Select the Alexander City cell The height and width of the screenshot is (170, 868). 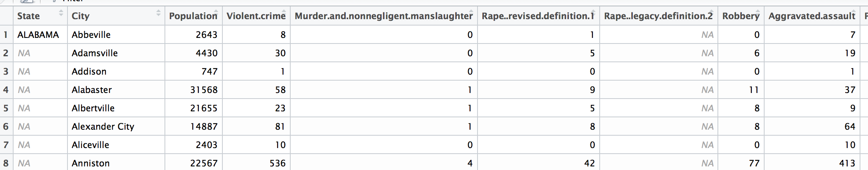click(x=103, y=127)
